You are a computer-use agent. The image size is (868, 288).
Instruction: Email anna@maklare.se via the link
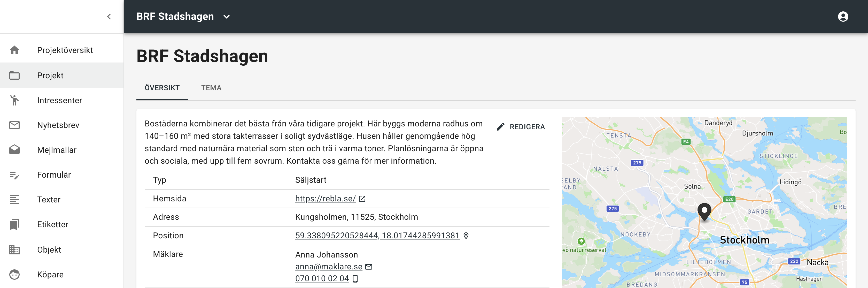[x=329, y=267]
